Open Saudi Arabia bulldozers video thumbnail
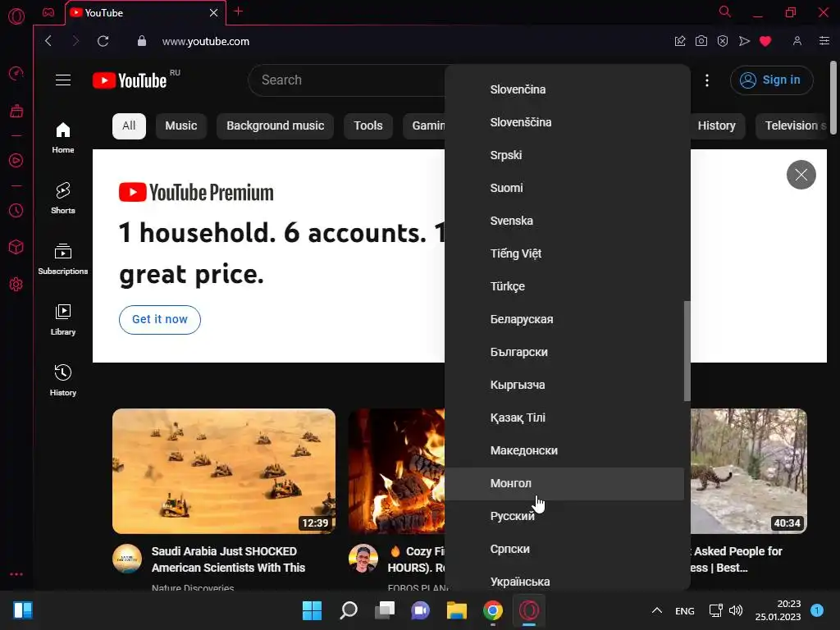 224,471
